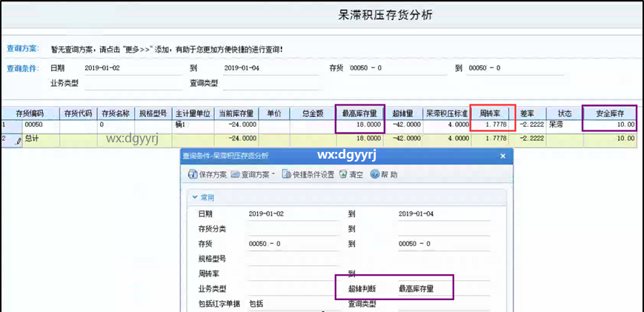Click the 总金额 column header
644x312 pixels.
pyautogui.click(x=313, y=113)
